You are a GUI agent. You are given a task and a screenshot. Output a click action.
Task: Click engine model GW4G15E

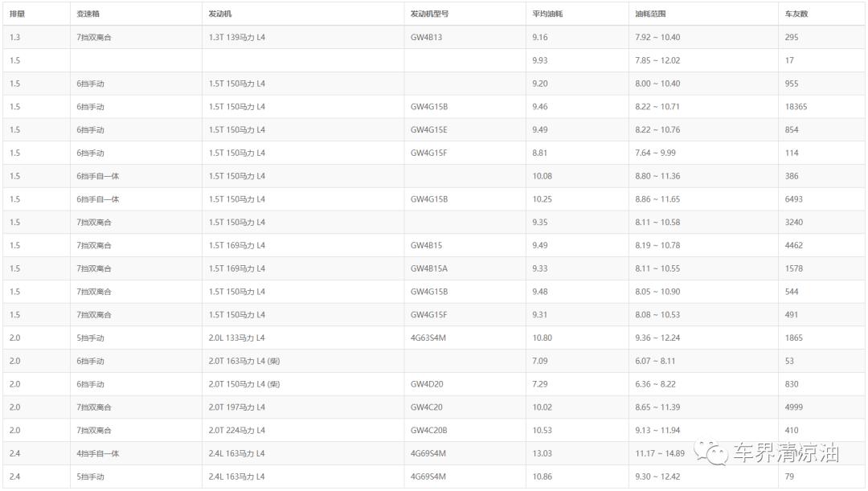tap(429, 130)
